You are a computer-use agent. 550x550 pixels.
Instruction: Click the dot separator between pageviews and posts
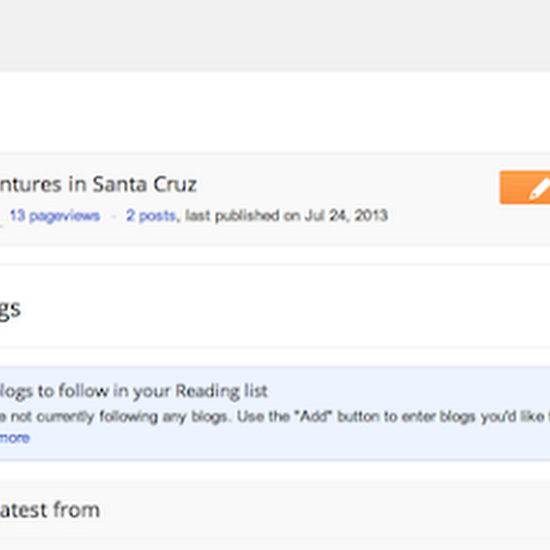[113, 217]
